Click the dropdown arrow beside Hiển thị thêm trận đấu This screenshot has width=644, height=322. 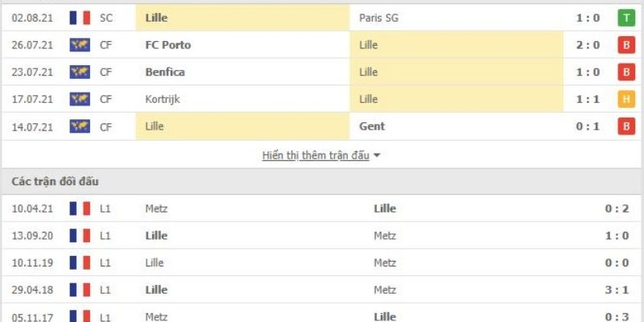coord(377,155)
